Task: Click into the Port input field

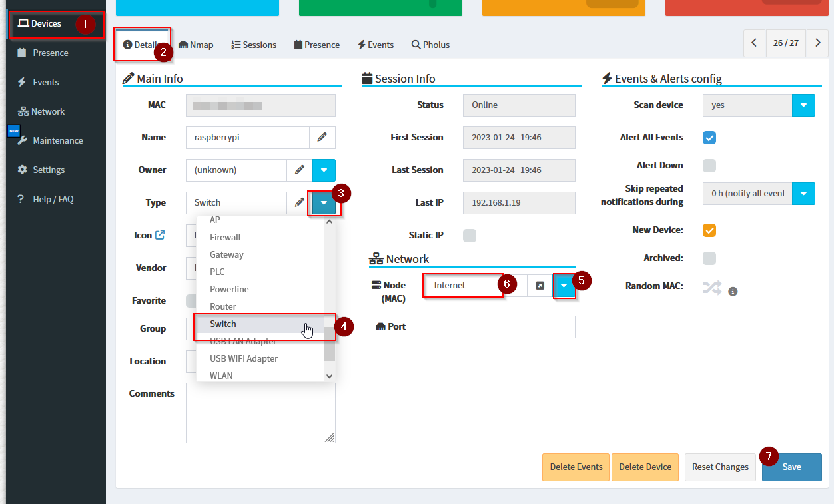Action: point(500,327)
